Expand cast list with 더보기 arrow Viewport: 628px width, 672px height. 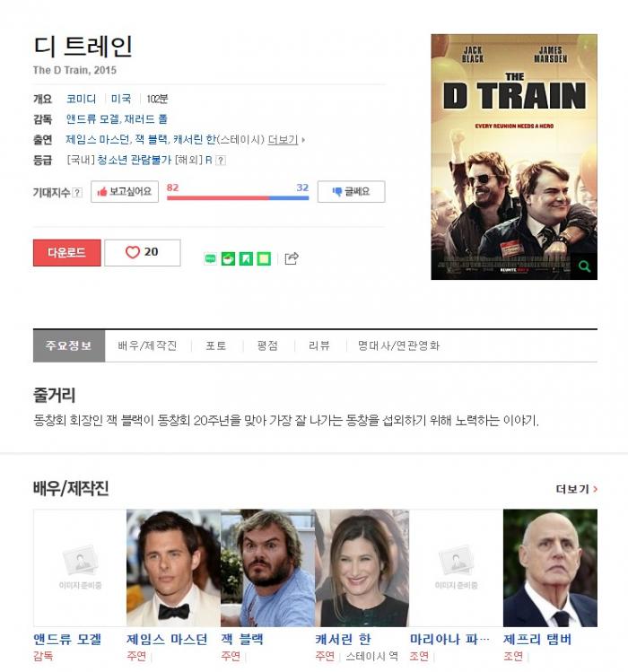point(286,140)
